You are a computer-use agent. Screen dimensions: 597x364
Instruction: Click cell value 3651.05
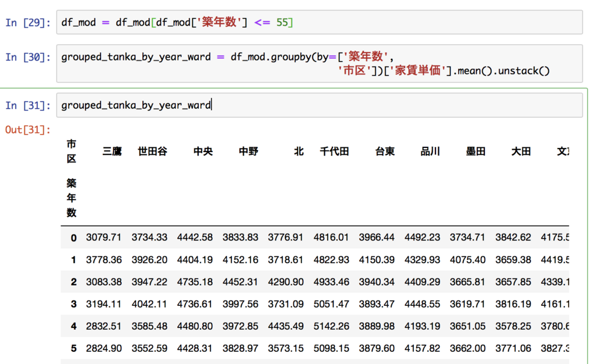click(468, 326)
